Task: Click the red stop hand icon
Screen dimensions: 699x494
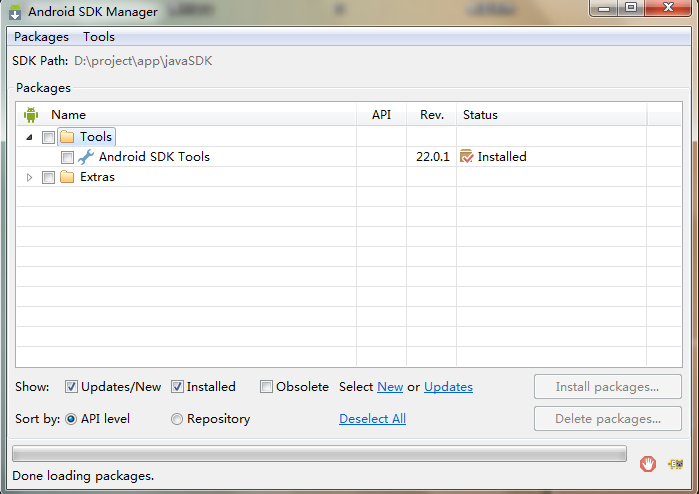Action: pyautogui.click(x=648, y=464)
